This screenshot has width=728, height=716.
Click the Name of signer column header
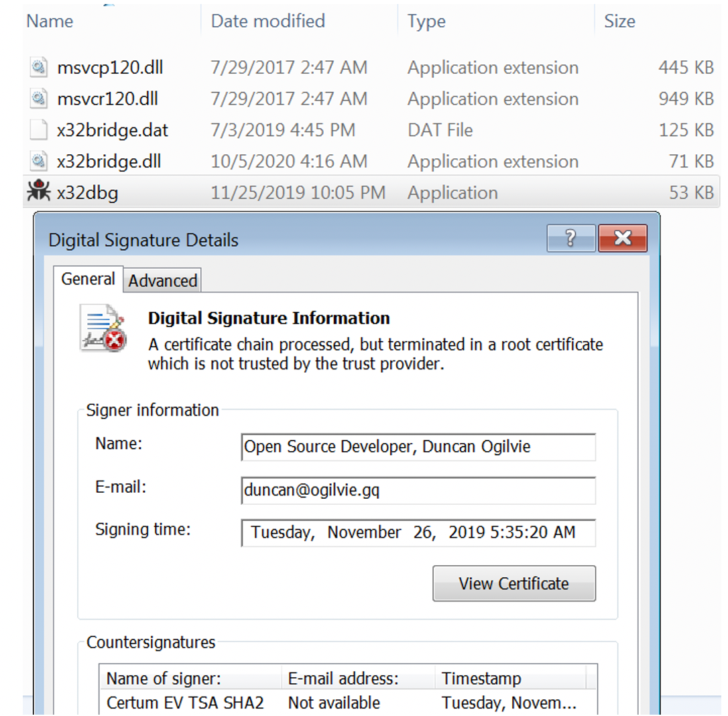click(190, 678)
